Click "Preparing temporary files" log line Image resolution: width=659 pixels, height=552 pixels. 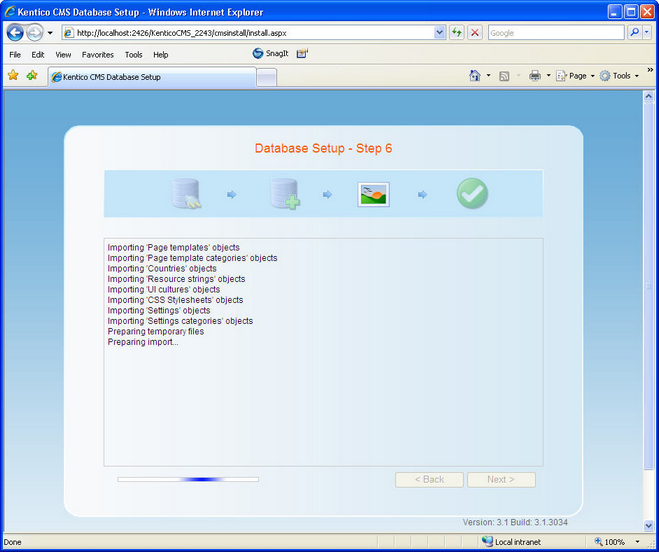pyautogui.click(x=156, y=331)
